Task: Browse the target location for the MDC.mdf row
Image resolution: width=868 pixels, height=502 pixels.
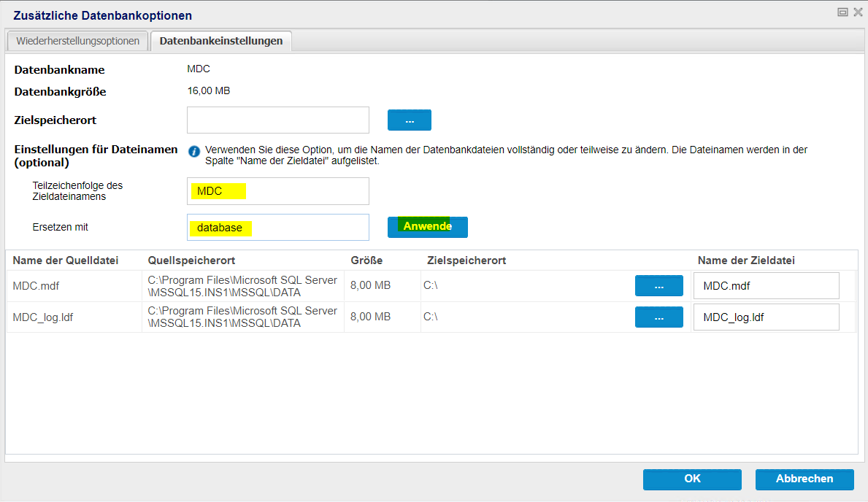Action: point(658,286)
